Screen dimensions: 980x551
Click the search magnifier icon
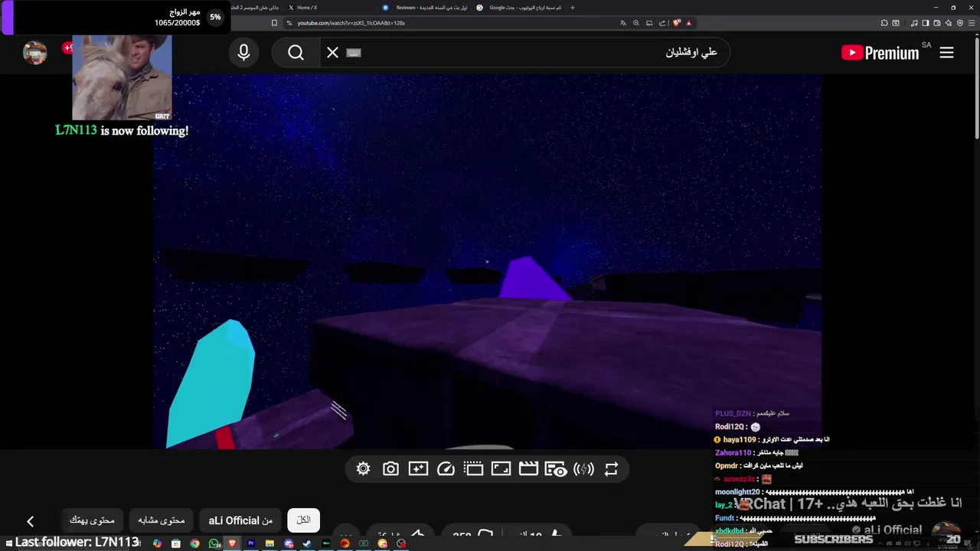(x=296, y=53)
